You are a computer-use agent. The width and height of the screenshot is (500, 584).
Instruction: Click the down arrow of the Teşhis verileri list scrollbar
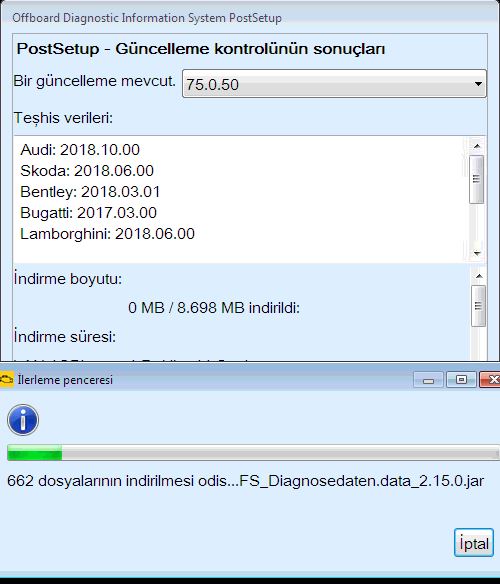(x=477, y=253)
